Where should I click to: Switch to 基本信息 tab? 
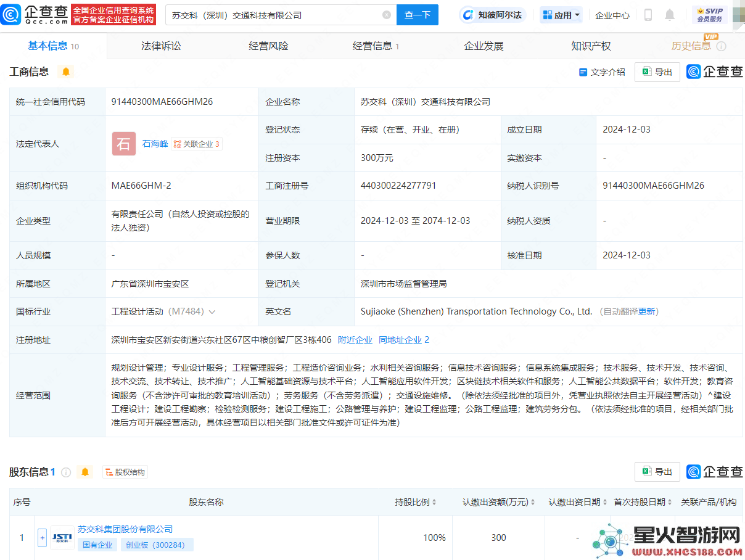[x=53, y=46]
